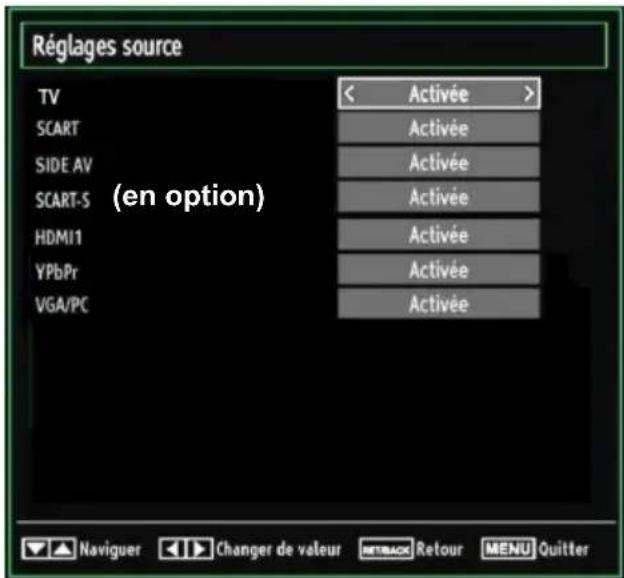The height and width of the screenshot is (578, 624).
Task: Toggle the HDMI1 Activée value
Action: tap(439, 235)
